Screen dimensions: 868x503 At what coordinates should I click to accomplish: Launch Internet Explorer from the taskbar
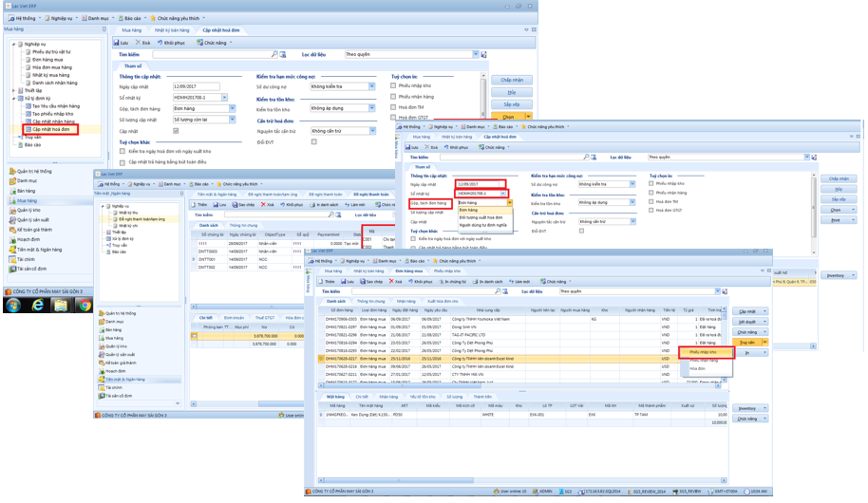(x=37, y=305)
